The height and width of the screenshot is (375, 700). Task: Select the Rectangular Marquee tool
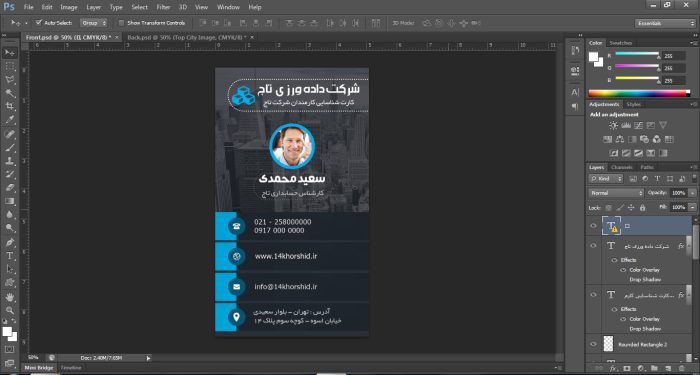[9, 67]
